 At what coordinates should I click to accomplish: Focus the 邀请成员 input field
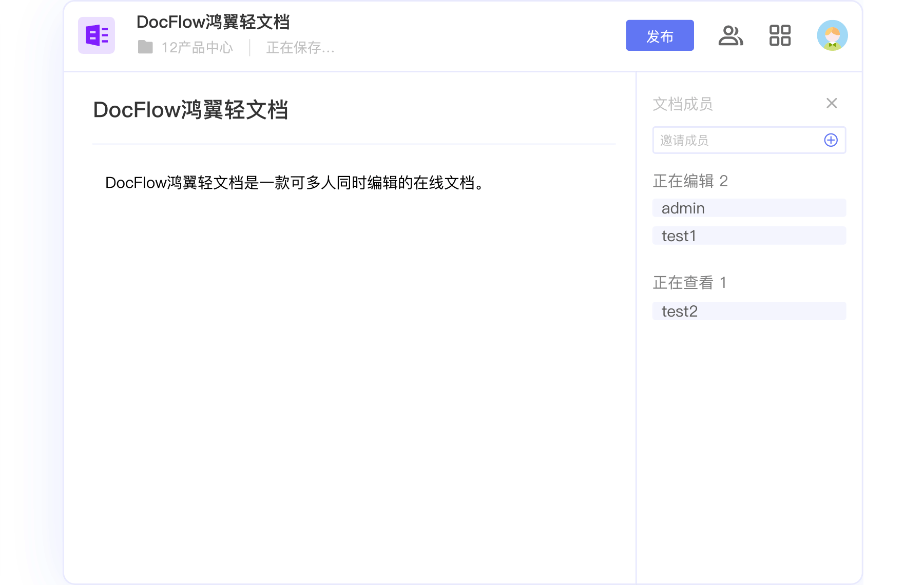point(749,140)
